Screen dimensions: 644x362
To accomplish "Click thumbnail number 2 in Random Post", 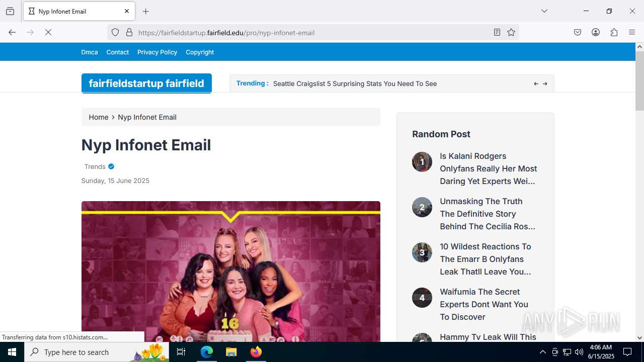I will click(422, 207).
